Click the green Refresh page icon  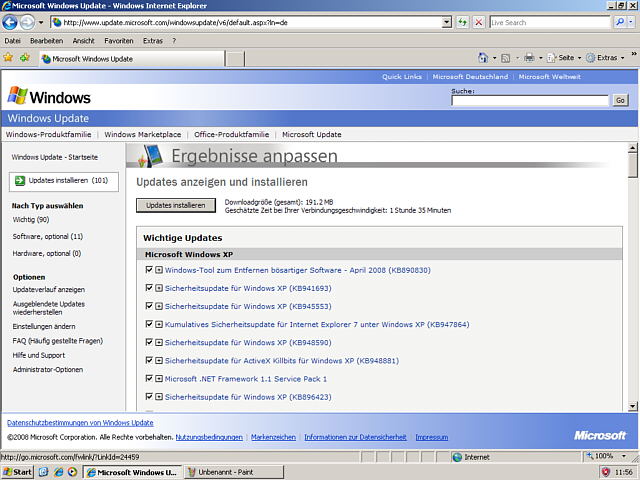462,22
